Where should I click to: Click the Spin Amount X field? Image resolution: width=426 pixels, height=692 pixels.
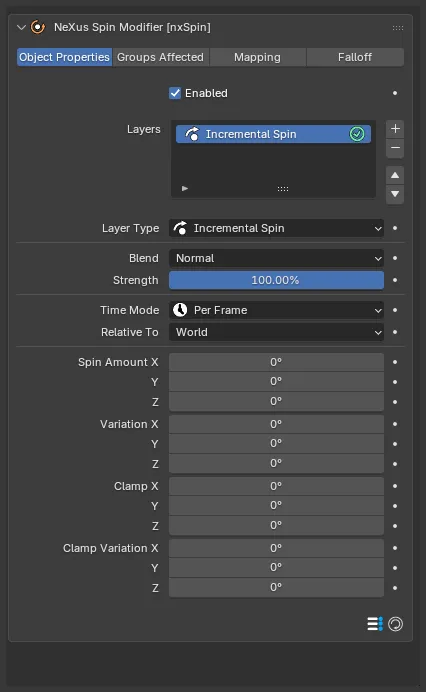[276, 362]
